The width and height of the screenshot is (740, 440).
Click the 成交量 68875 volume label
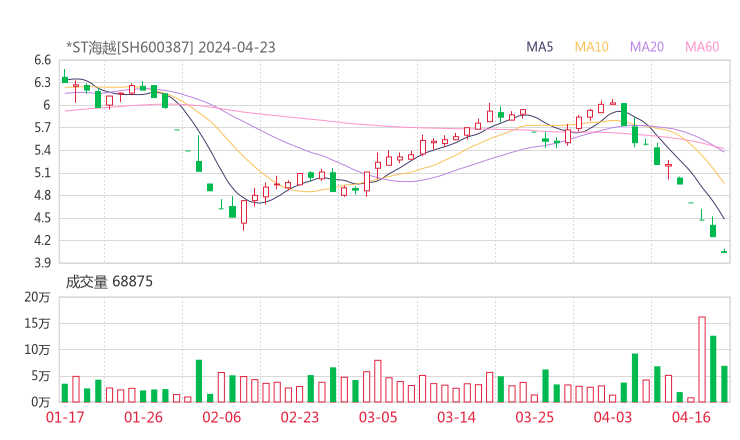(109, 282)
